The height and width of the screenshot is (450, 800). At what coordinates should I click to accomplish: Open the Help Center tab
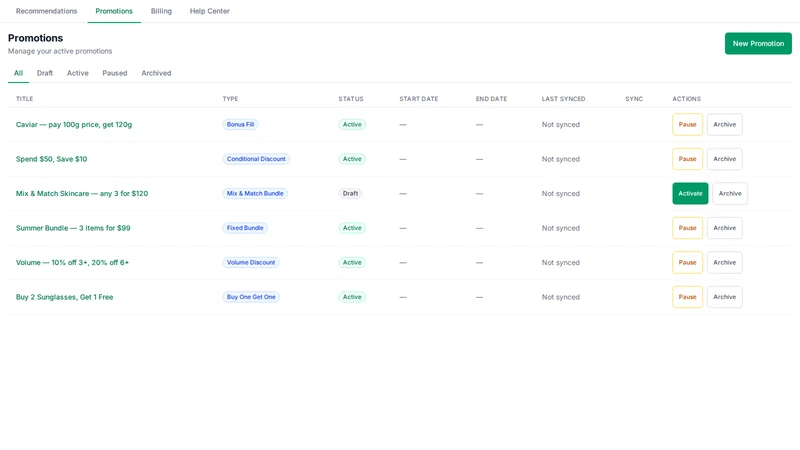pyautogui.click(x=210, y=11)
